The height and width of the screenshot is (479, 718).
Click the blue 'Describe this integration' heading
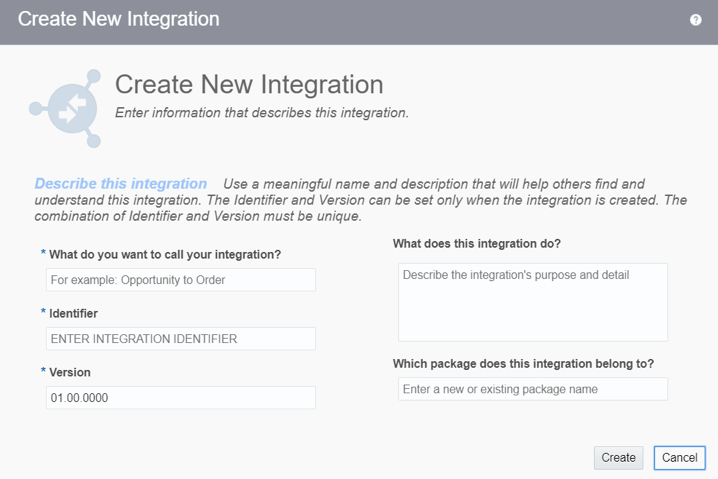coord(121,184)
